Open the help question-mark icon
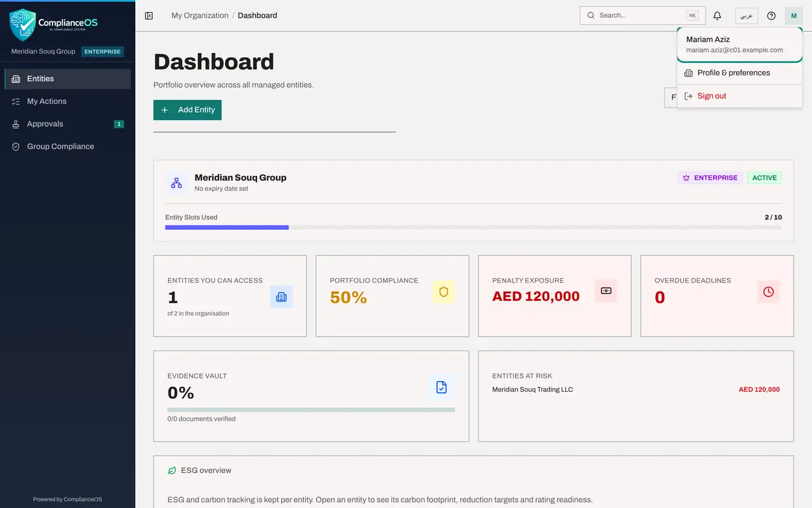The image size is (812, 508). (771, 16)
